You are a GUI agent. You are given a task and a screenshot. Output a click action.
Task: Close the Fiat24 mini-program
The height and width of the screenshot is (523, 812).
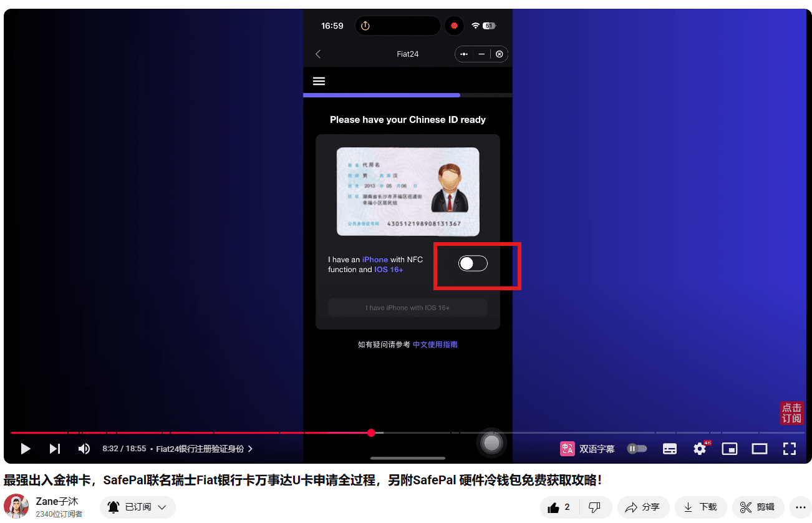500,54
